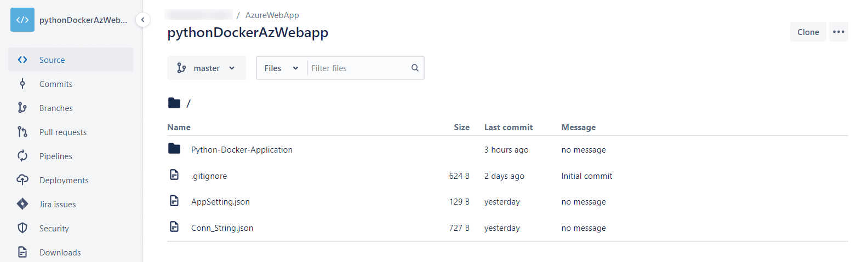
Task: Collapse the sidebar with the chevron button
Action: tap(142, 20)
